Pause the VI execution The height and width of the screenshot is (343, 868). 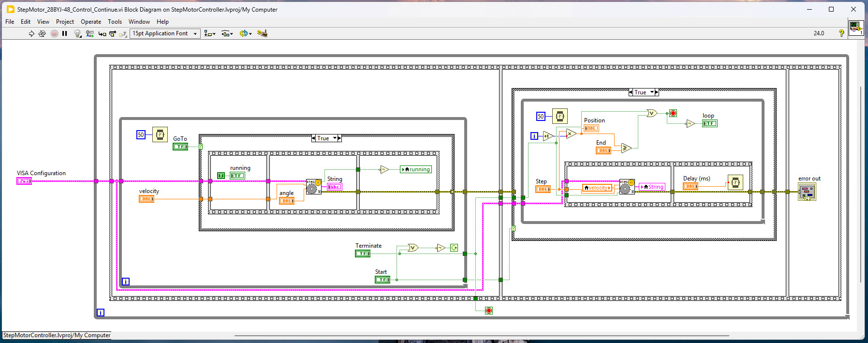click(x=65, y=33)
